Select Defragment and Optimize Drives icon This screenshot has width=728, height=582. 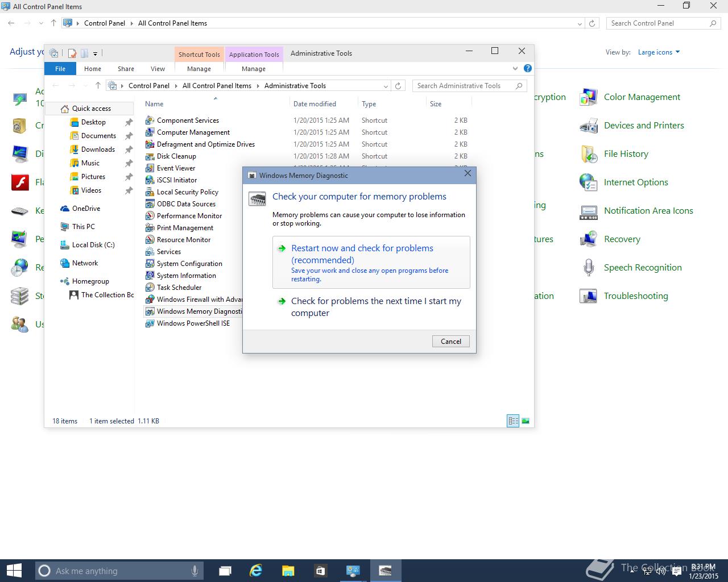point(150,144)
